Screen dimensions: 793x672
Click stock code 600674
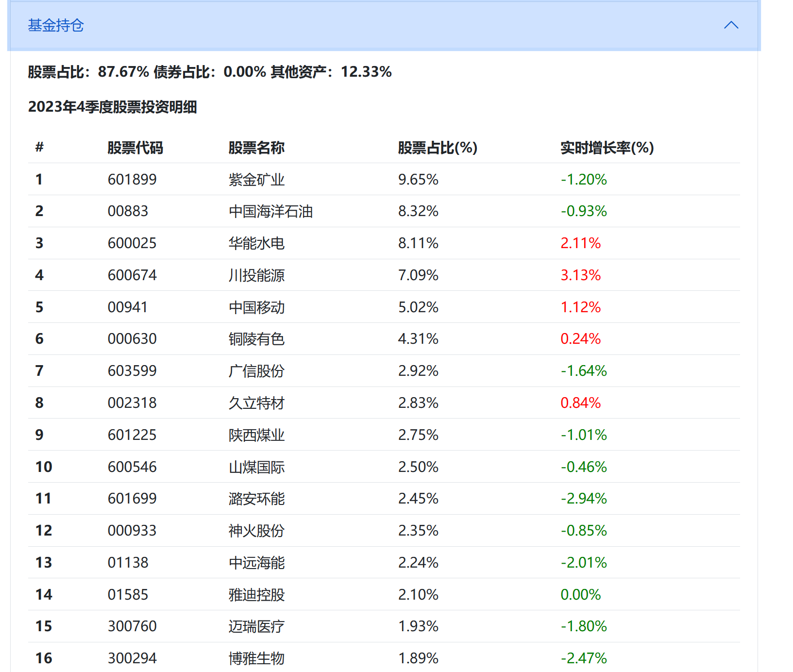[x=132, y=275]
